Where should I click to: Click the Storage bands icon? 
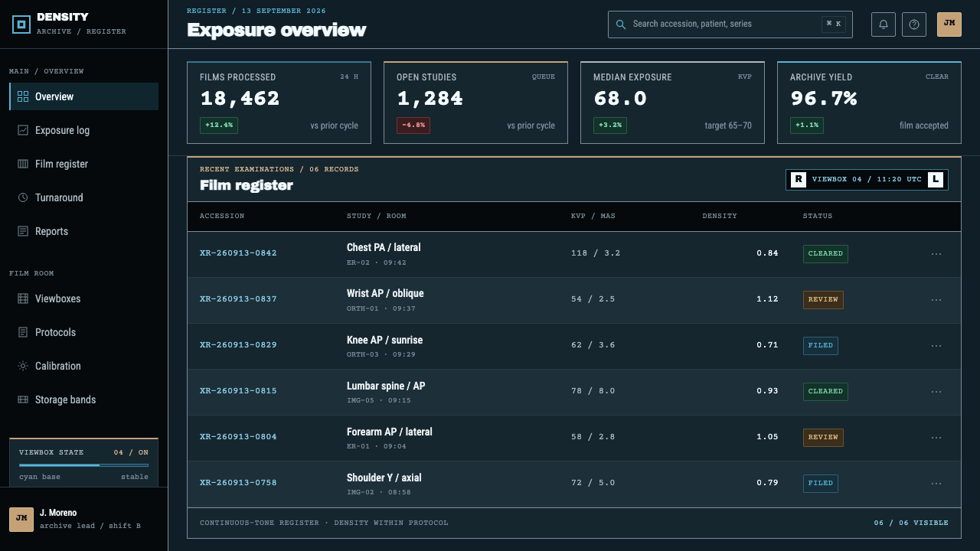tap(23, 399)
